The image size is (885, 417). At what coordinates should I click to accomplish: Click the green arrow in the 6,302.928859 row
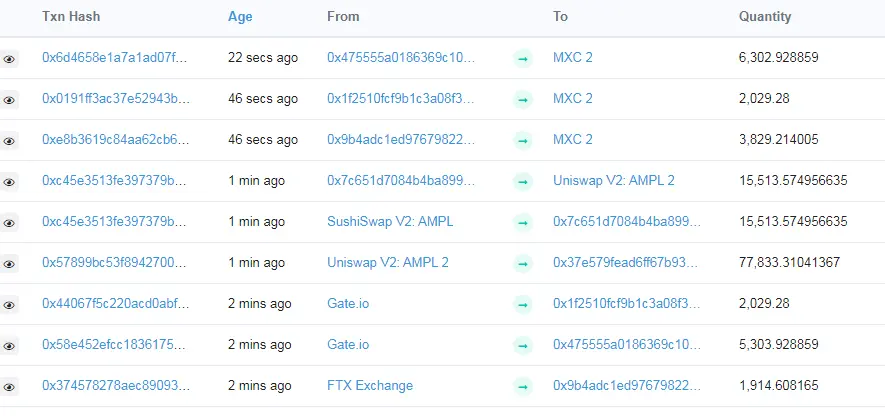(523, 58)
